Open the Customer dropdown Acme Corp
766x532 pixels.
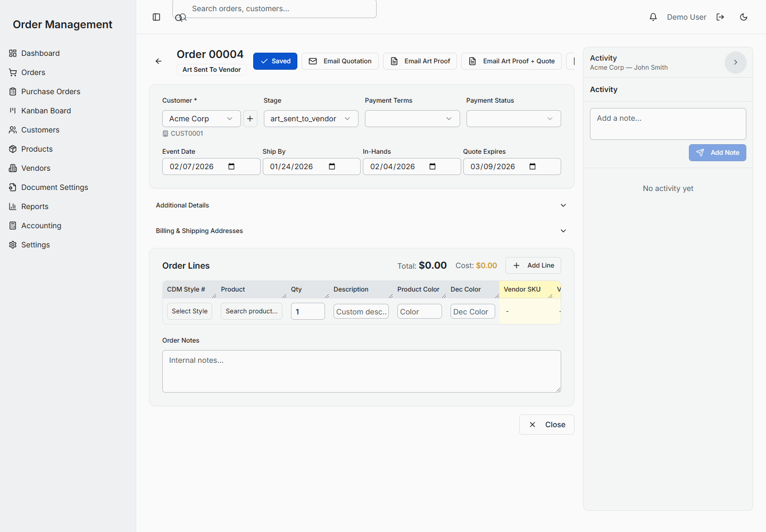point(201,119)
